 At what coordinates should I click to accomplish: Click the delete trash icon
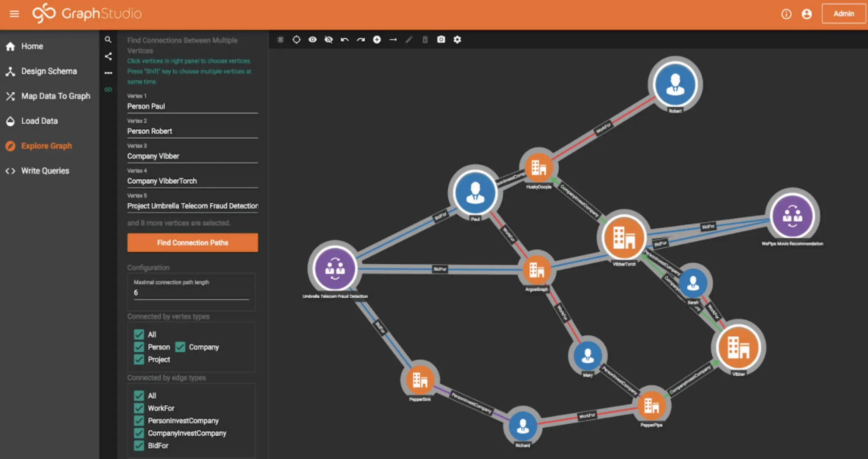pos(425,39)
